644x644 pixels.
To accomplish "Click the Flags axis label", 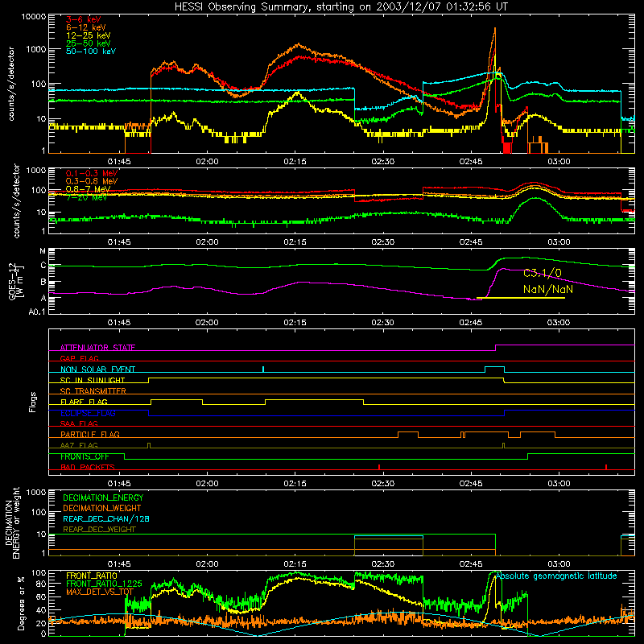I will click(x=32, y=402).
